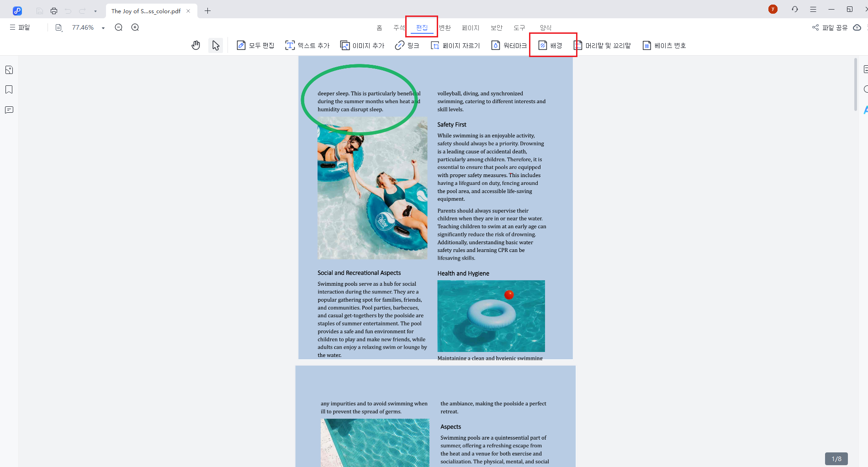This screenshot has height=467, width=868.
Task: Open the comments sidebar panel
Action: tap(9, 110)
